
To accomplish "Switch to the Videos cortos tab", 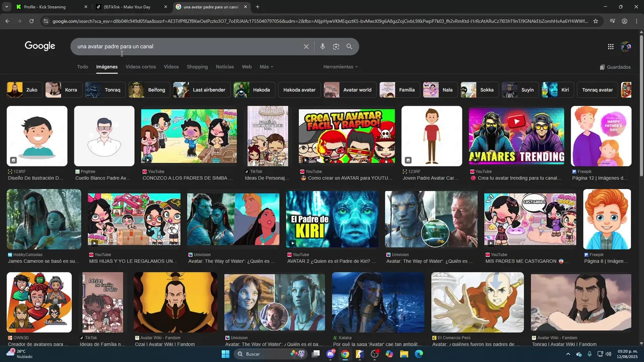I will (140, 67).
